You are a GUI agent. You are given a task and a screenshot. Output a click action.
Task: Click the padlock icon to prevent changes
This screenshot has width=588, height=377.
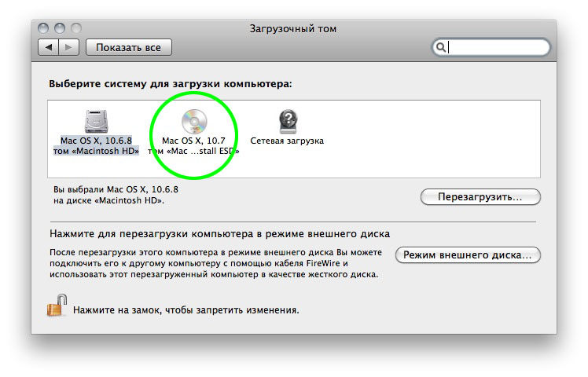pos(57,306)
